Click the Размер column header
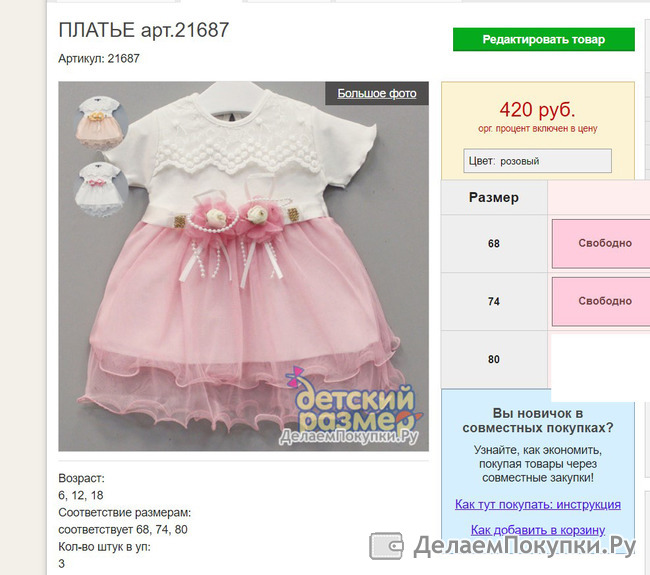 point(494,197)
